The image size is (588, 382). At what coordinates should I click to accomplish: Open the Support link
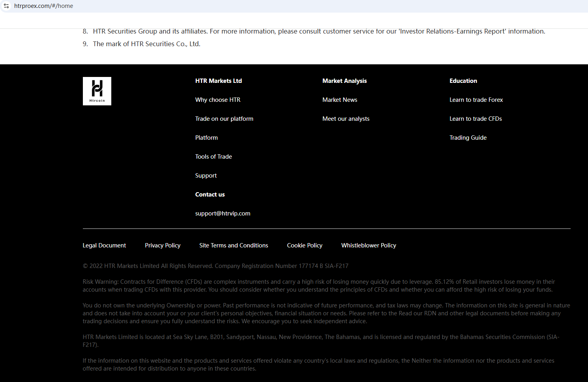pyautogui.click(x=206, y=176)
